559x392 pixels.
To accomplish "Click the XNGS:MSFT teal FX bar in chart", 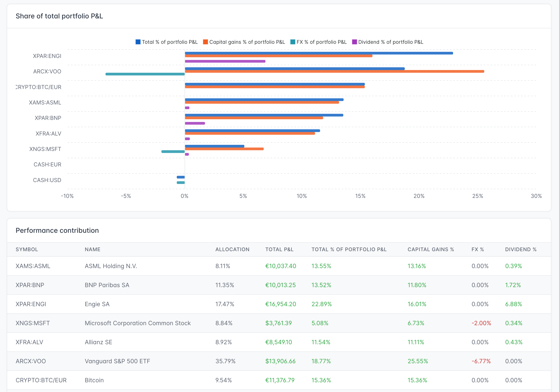I will coord(173,152).
